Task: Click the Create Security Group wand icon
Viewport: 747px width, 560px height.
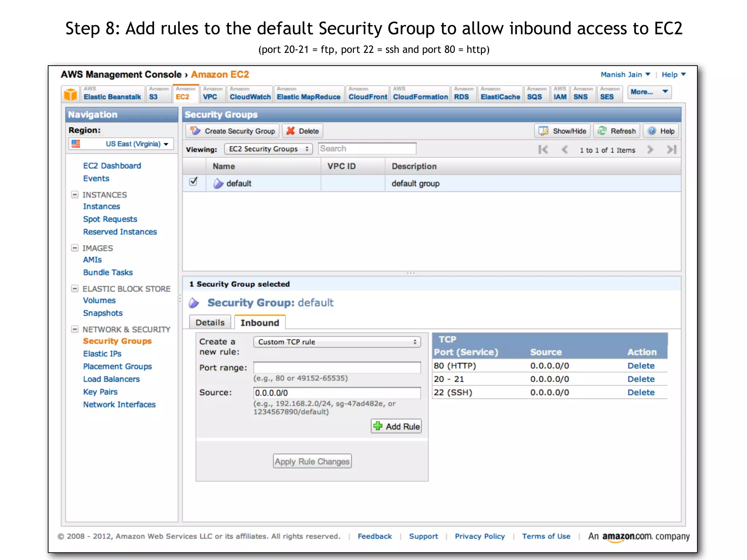Action: pyautogui.click(x=196, y=131)
